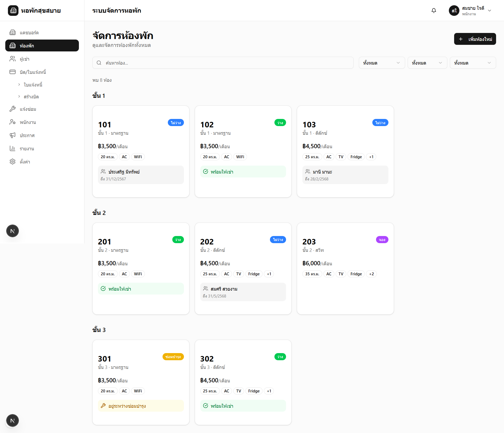The width and height of the screenshot is (504, 433).
Task: Open room 101 card
Action: click(x=141, y=152)
